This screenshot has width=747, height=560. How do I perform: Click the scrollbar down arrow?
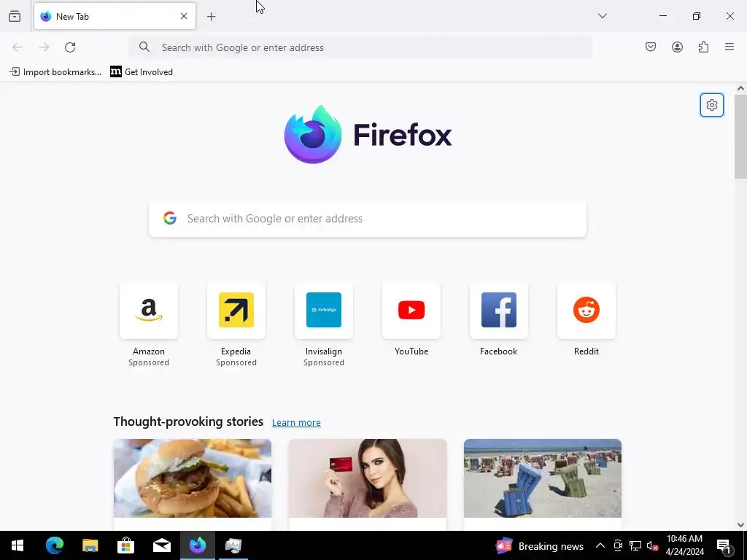[740, 525]
